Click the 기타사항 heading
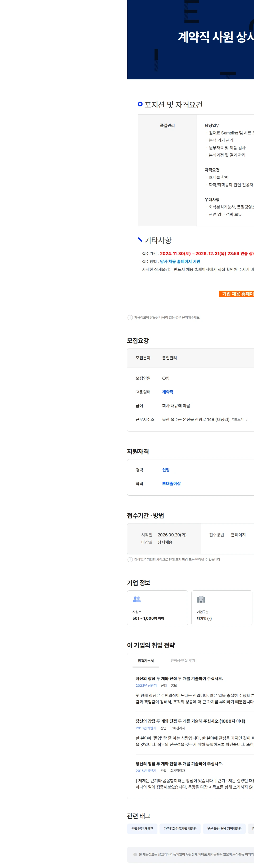 [x=158, y=240]
